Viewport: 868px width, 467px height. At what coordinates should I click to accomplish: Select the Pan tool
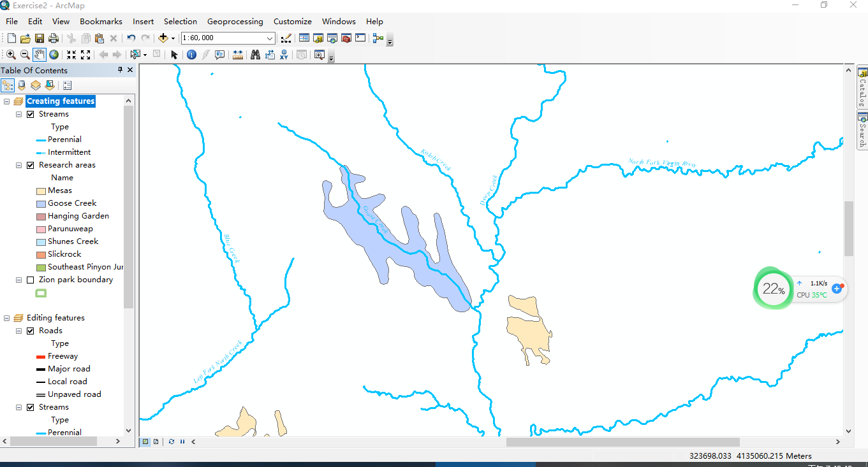click(38, 55)
